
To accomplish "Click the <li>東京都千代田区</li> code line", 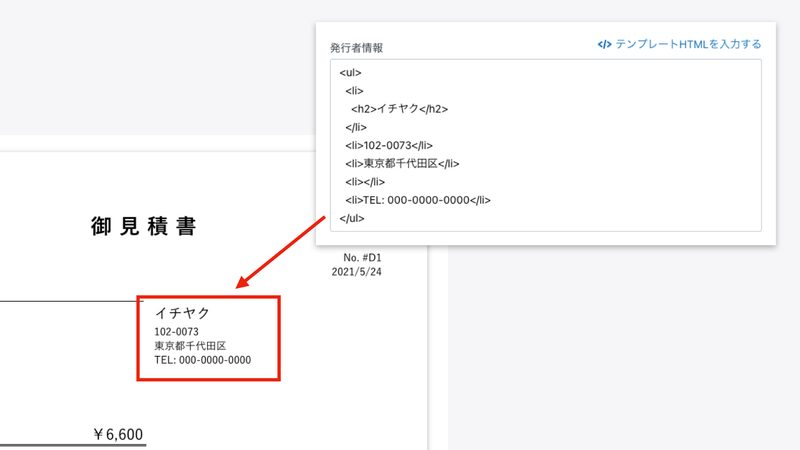I will tap(402, 164).
